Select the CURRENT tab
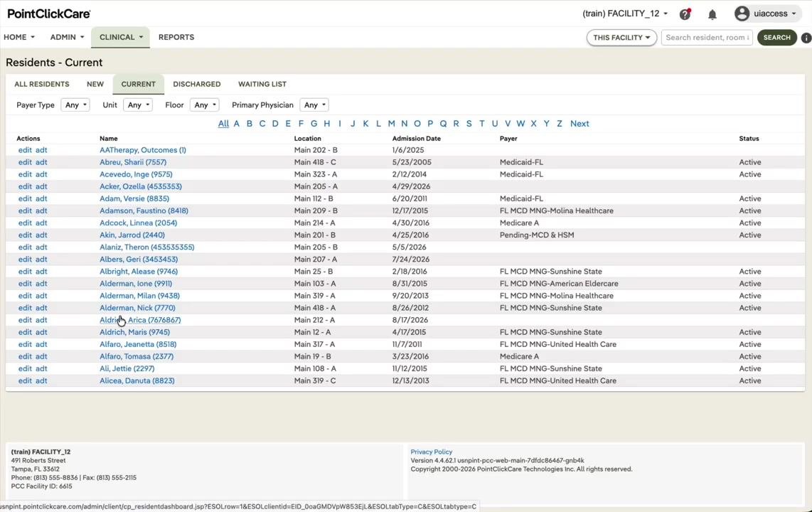 click(x=138, y=84)
